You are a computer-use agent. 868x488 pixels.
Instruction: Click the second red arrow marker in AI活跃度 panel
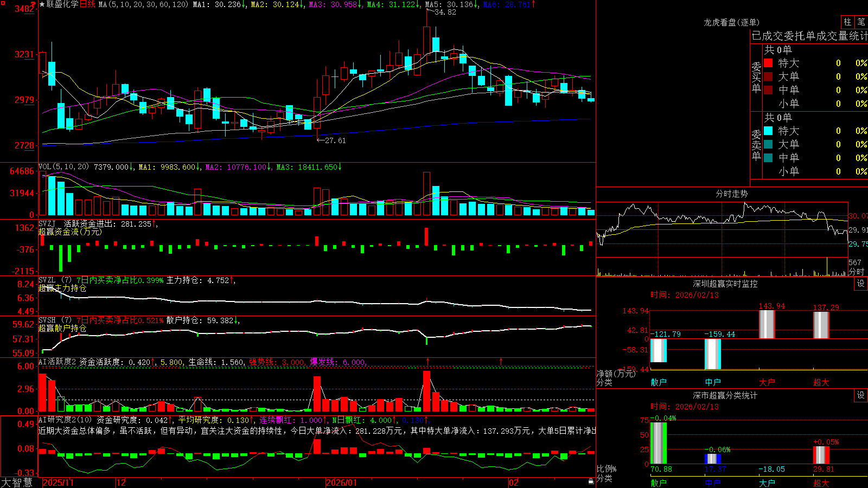click(501, 361)
